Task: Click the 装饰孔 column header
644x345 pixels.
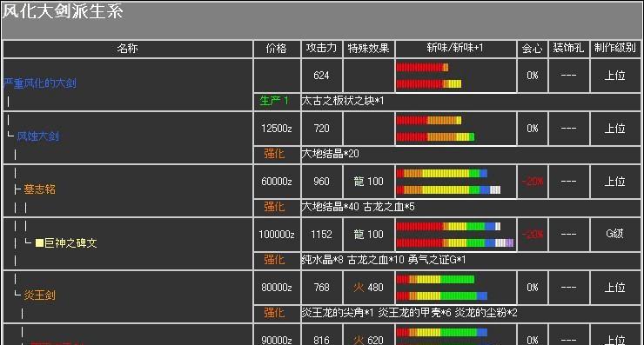Action: 568,49
